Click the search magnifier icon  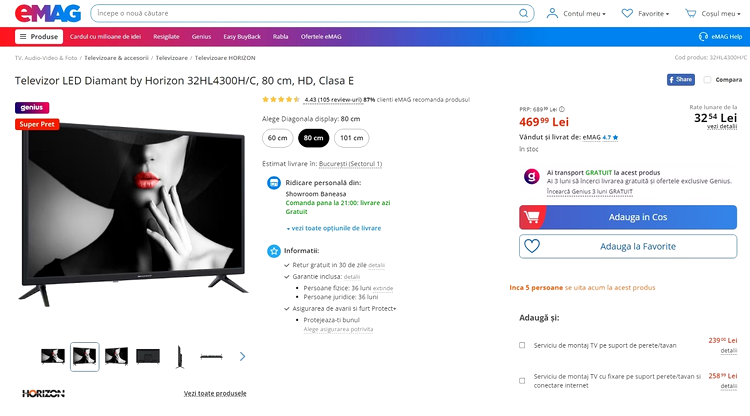(x=524, y=13)
